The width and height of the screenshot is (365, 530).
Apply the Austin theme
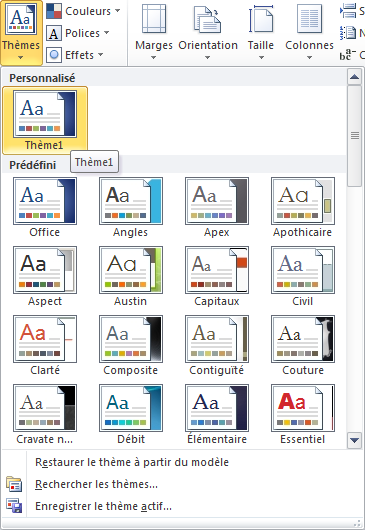[x=131, y=276]
